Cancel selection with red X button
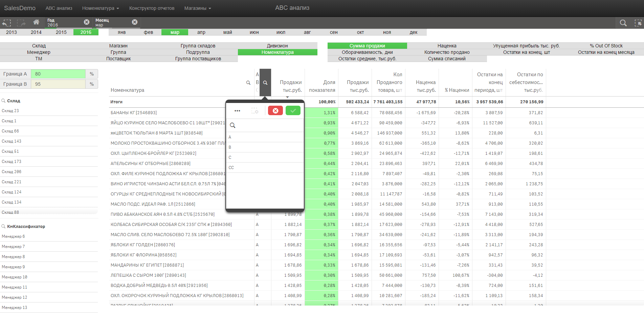The width and height of the screenshot is (644, 314). [275, 110]
